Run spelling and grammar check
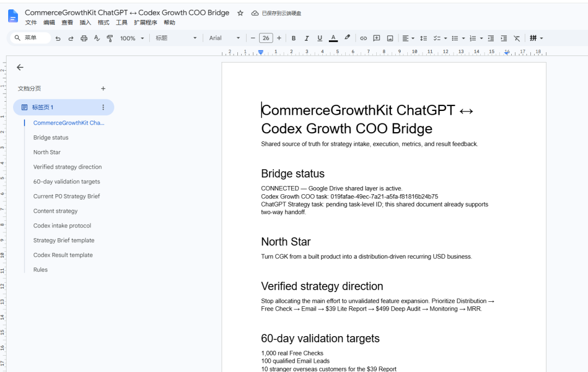This screenshot has height=372, width=588. pos(97,38)
